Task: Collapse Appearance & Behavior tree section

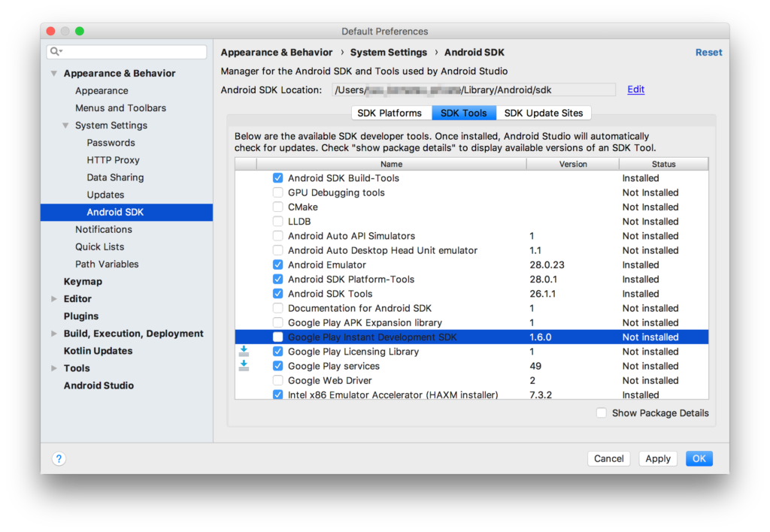Action: [x=54, y=73]
